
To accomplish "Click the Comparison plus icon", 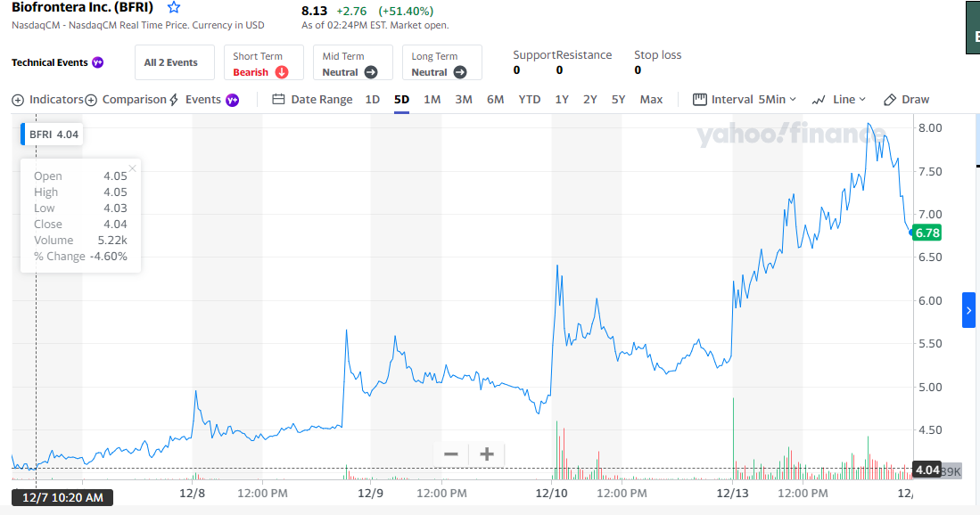I will click(91, 100).
